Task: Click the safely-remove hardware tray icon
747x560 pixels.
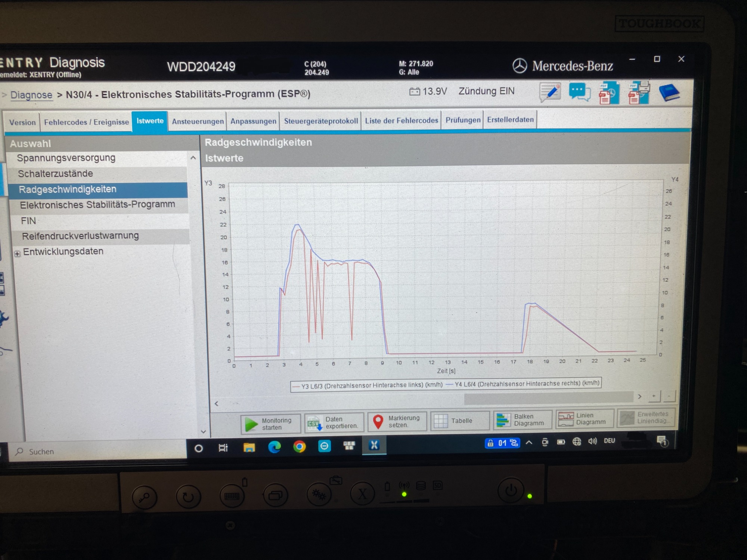Action: point(545,442)
